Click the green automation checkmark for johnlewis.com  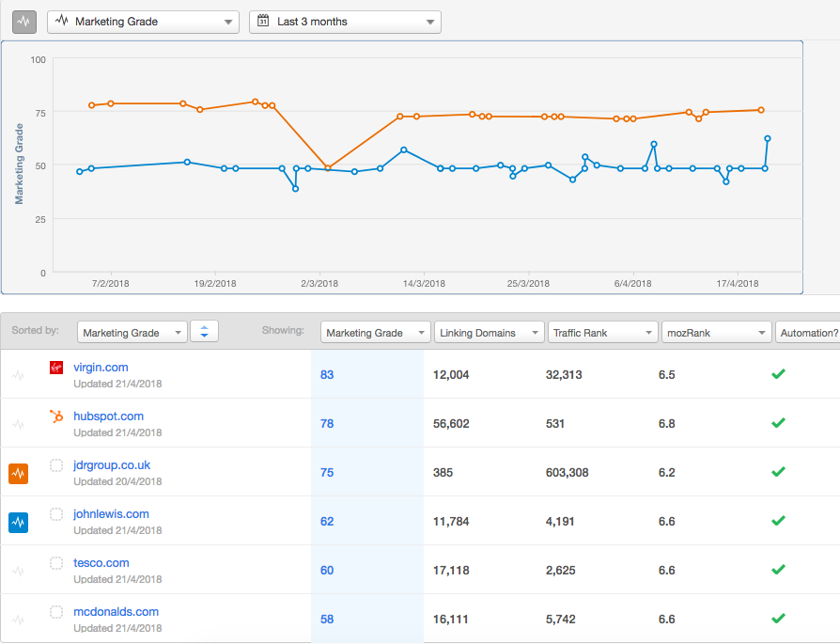coord(778,520)
